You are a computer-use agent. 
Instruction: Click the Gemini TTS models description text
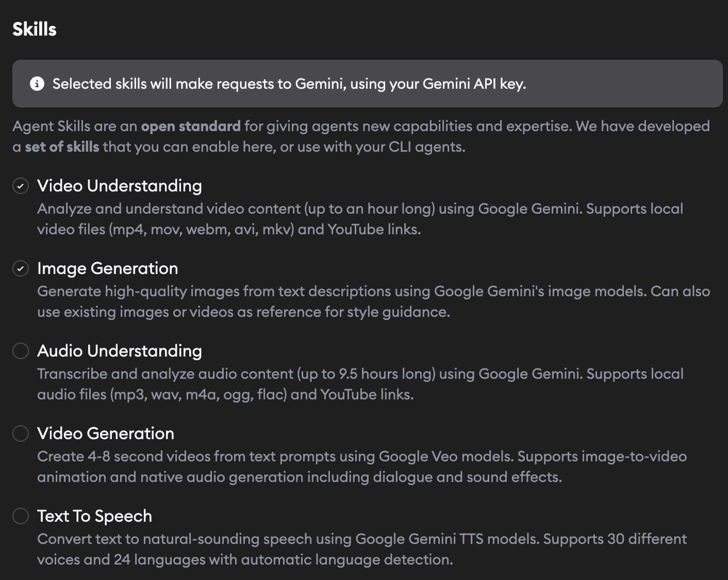[x=362, y=549]
